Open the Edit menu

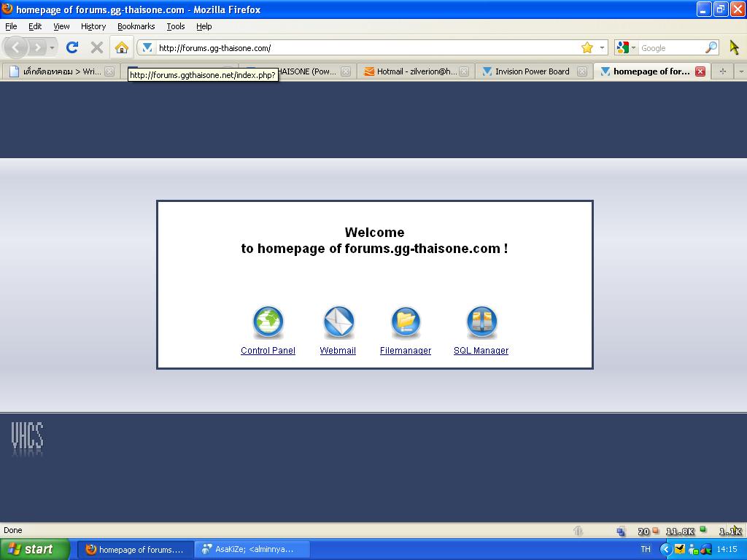pyautogui.click(x=35, y=26)
